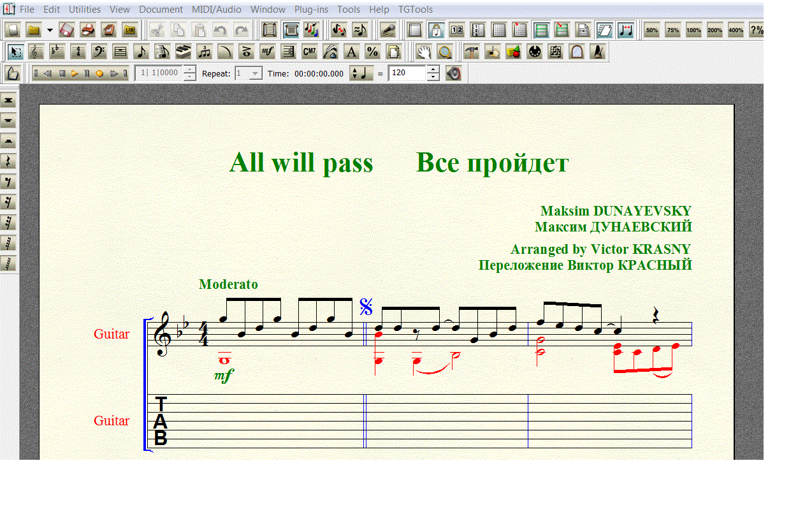The image size is (812, 521).
Task: Set zoom to 200%
Action: [x=715, y=30]
